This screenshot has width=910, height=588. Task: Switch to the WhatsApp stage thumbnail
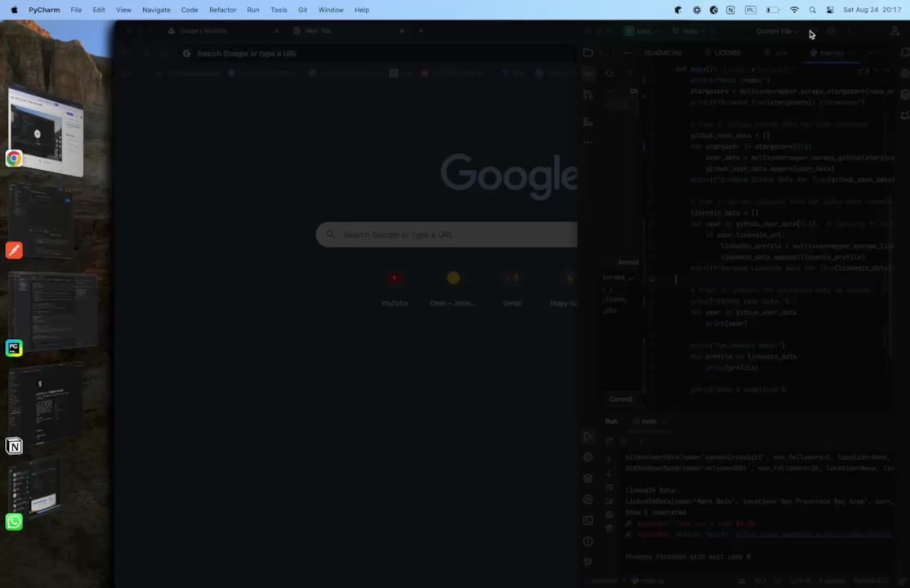[35, 488]
